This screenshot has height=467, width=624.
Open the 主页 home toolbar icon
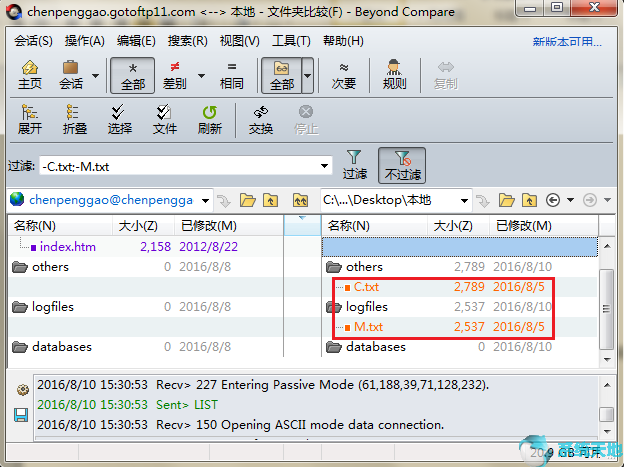pos(29,75)
